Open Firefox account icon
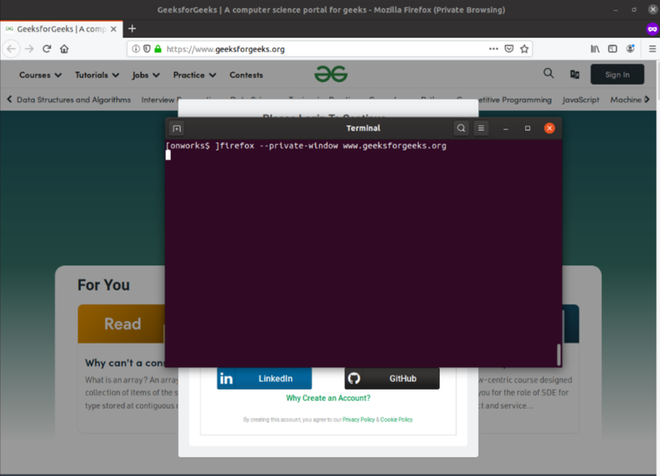 [630, 49]
